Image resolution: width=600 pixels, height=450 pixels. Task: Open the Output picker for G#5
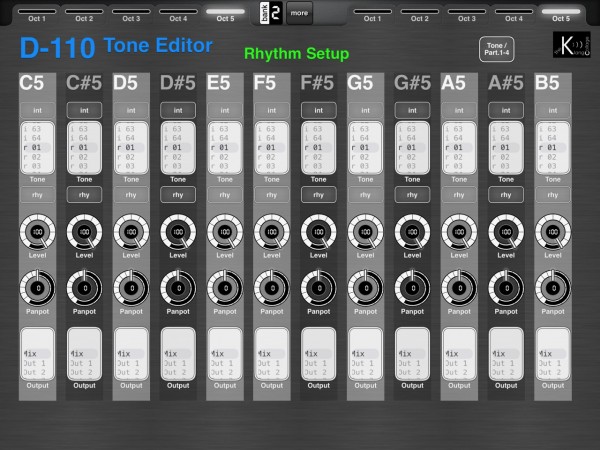pos(412,354)
